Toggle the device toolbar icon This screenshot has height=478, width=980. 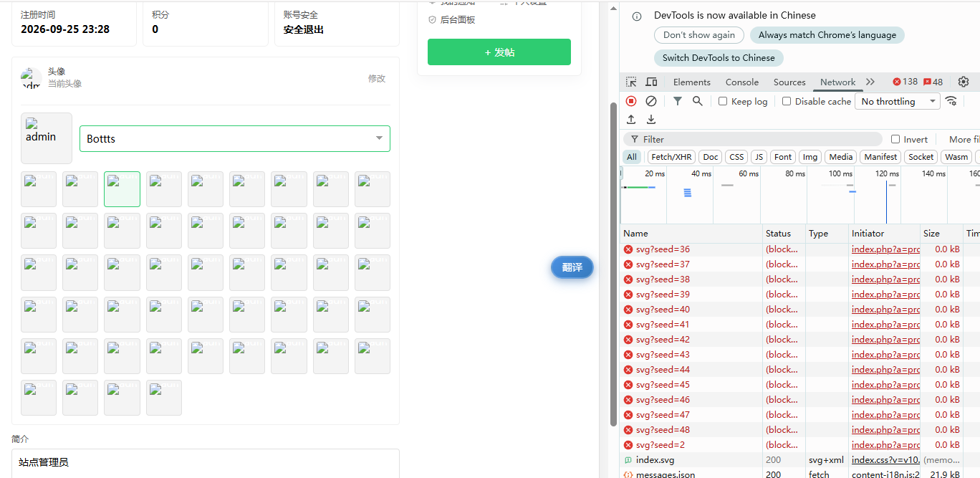pos(651,82)
